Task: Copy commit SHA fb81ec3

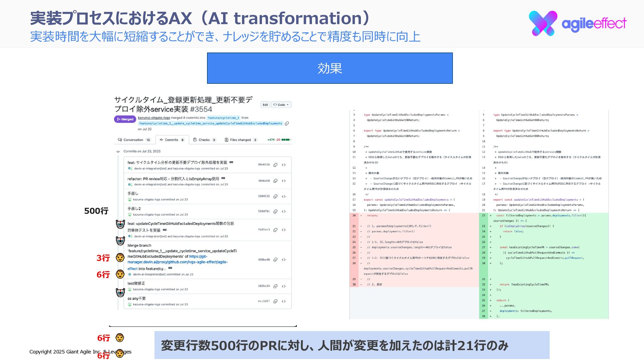Action: (x=275, y=230)
